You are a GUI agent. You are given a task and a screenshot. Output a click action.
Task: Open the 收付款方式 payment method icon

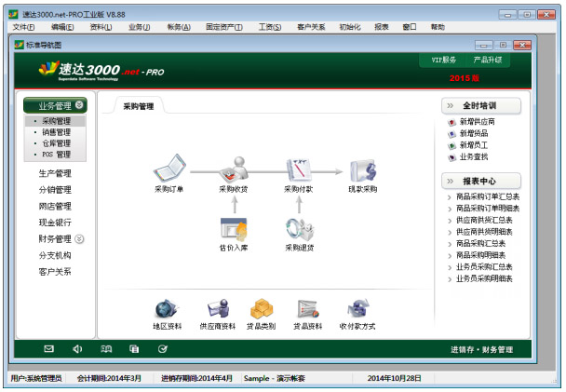[x=357, y=309]
